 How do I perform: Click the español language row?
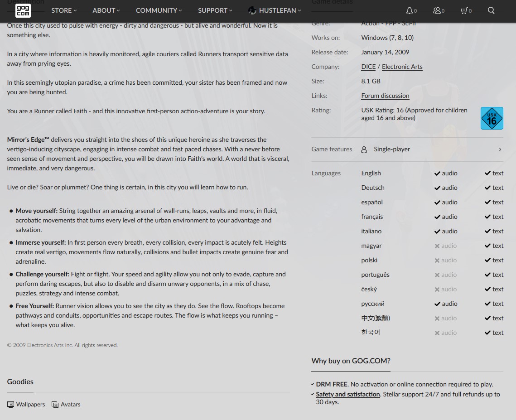432,203
